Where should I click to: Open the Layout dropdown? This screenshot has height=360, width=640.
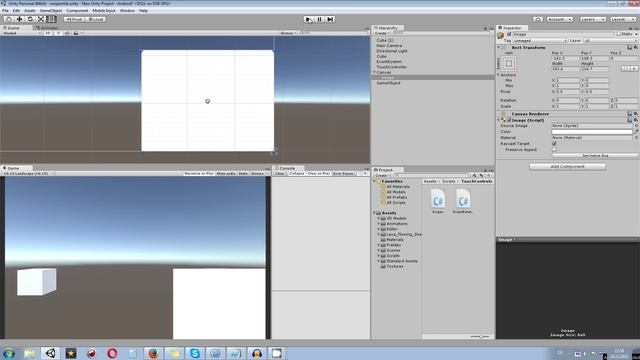(x=623, y=19)
